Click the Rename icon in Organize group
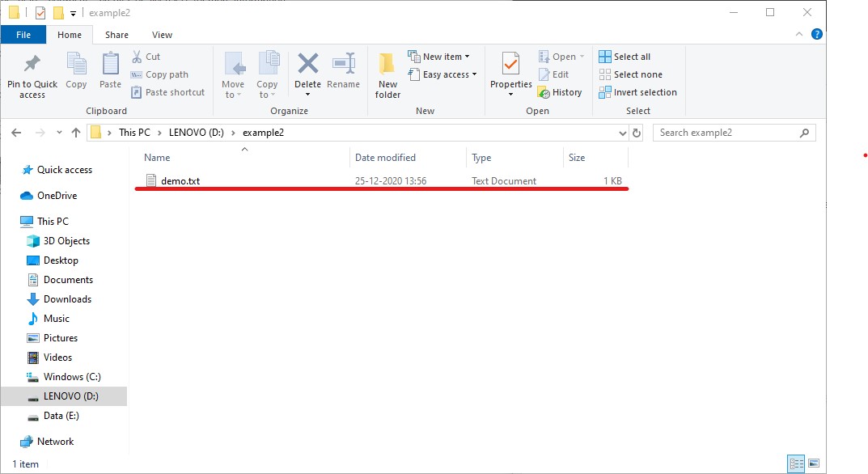This screenshot has height=474, width=868. pos(343,65)
